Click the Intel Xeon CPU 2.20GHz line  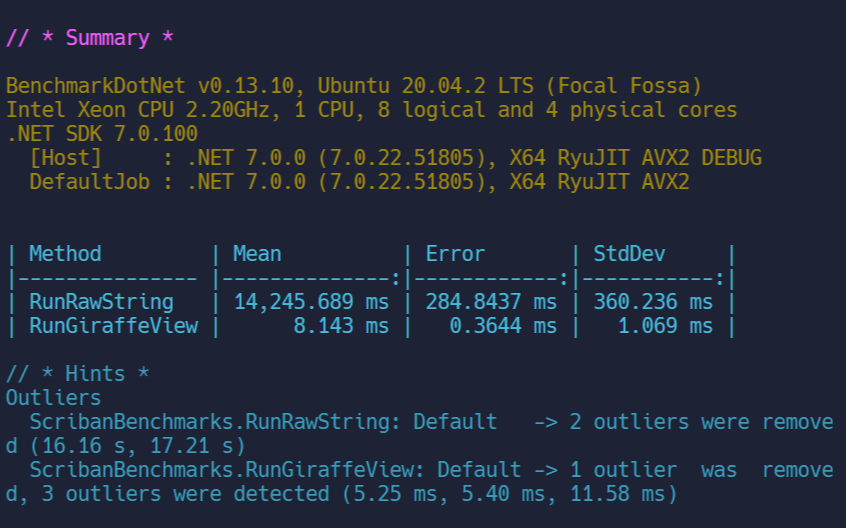point(371,109)
